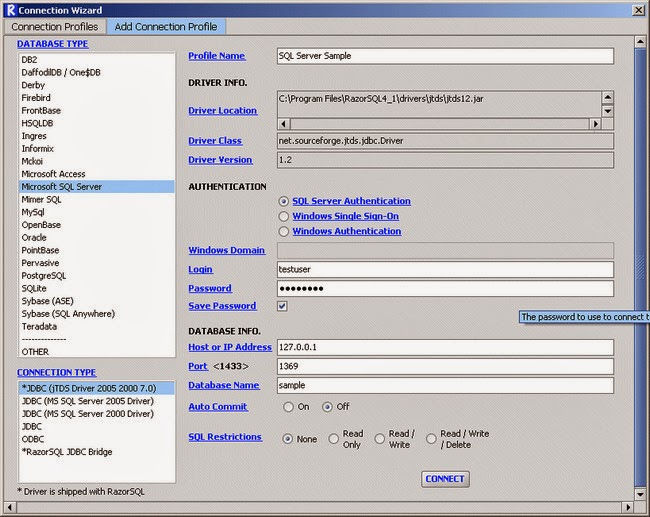The height and width of the screenshot is (517, 650).
Task: Click main panel vertical scroll up arrow
Action: [640, 41]
